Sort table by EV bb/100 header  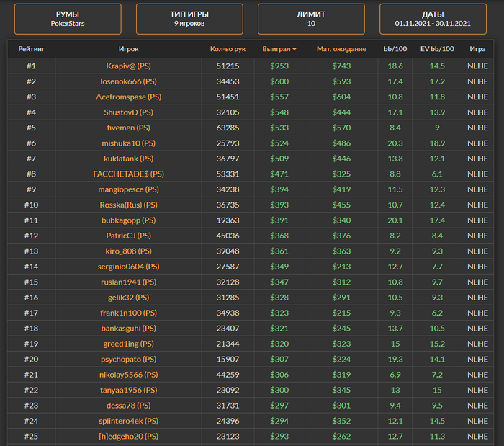tap(437, 50)
